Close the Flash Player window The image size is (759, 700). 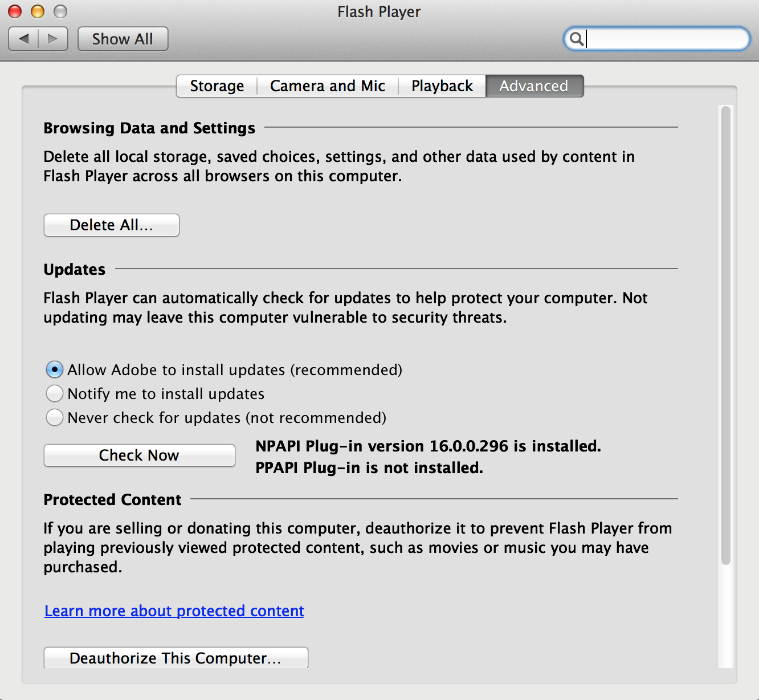15,11
